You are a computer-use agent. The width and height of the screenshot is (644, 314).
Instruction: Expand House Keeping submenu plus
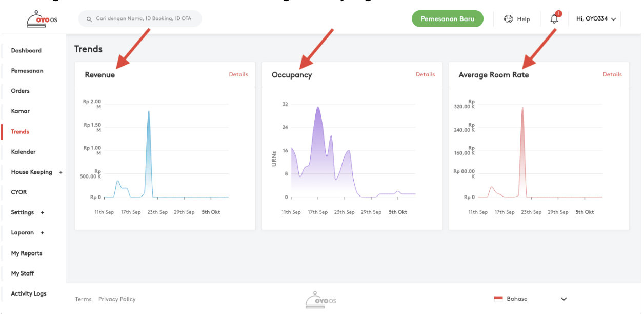pyautogui.click(x=61, y=172)
